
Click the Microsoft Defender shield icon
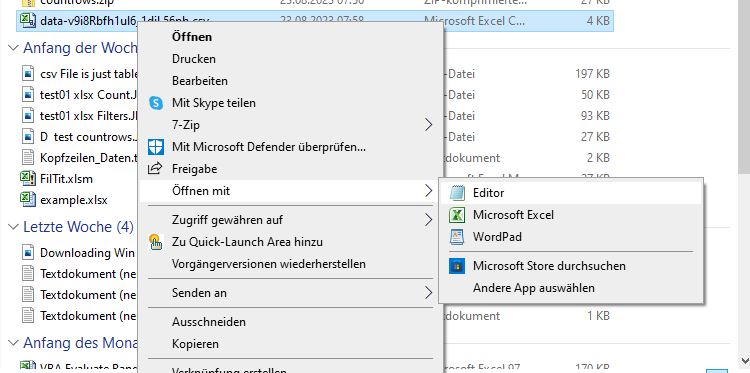156,147
